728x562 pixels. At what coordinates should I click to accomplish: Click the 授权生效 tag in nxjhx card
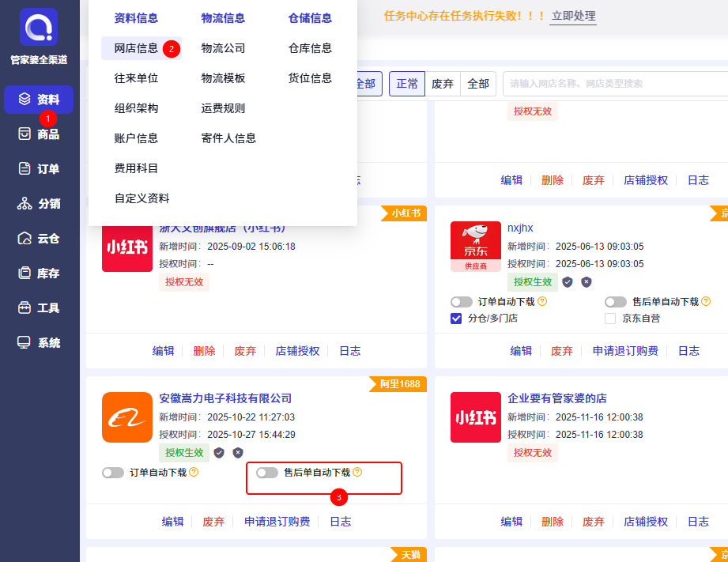click(x=533, y=282)
